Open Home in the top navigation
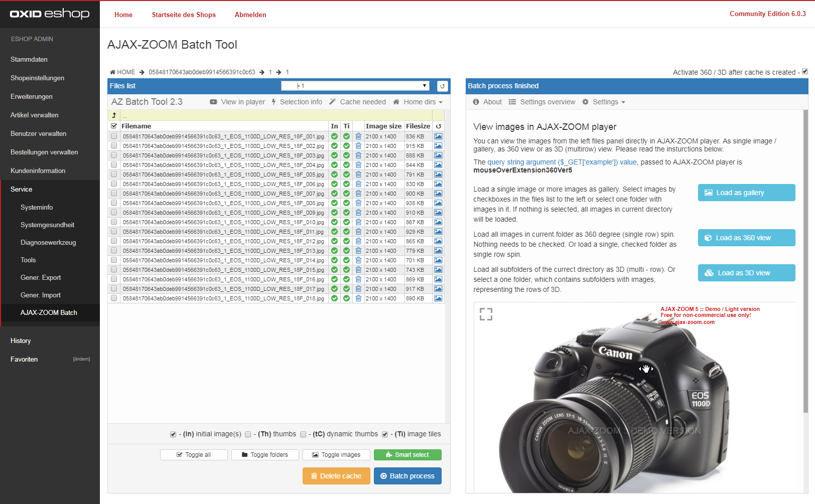 (x=123, y=15)
